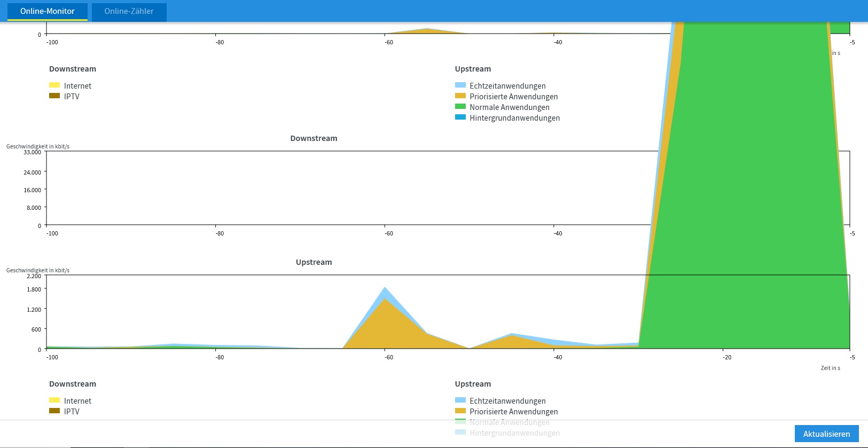Viewport: 868px width, 448px height.
Task: Click the 'IPTV' label in the lower legend
Action: coord(72,412)
